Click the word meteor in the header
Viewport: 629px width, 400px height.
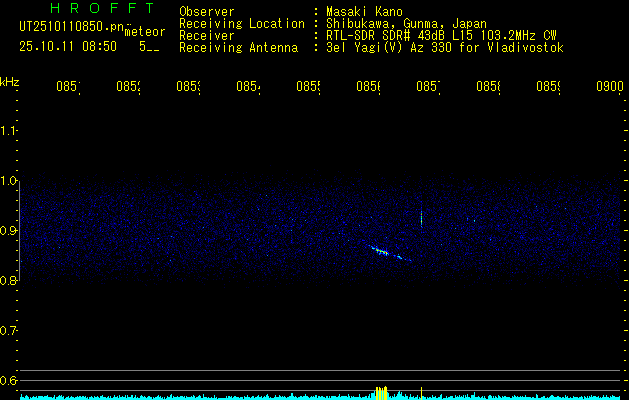145,32
